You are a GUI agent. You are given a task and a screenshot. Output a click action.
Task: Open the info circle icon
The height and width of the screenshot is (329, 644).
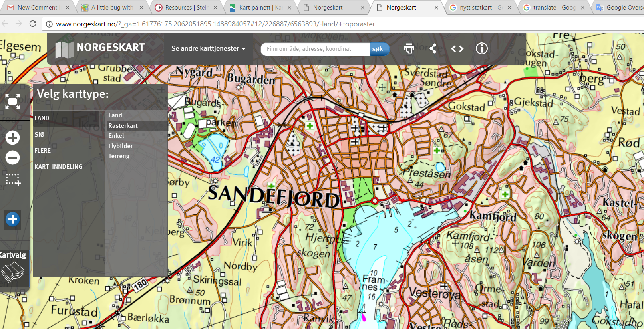(481, 49)
